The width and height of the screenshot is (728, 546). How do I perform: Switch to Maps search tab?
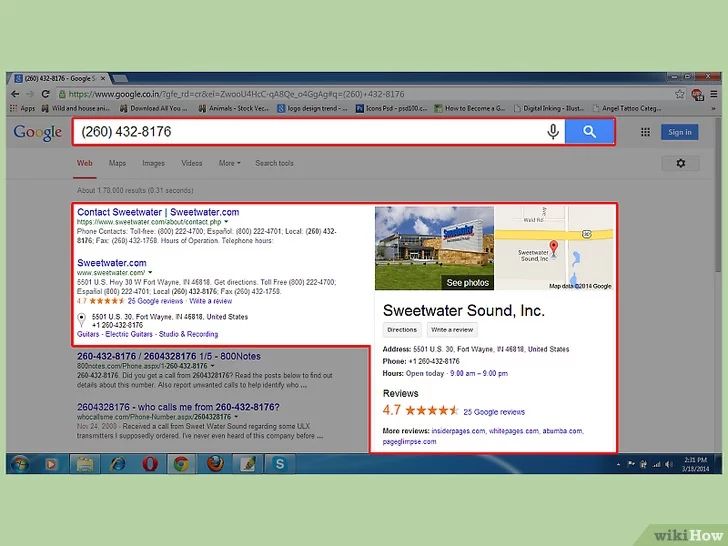(x=117, y=163)
